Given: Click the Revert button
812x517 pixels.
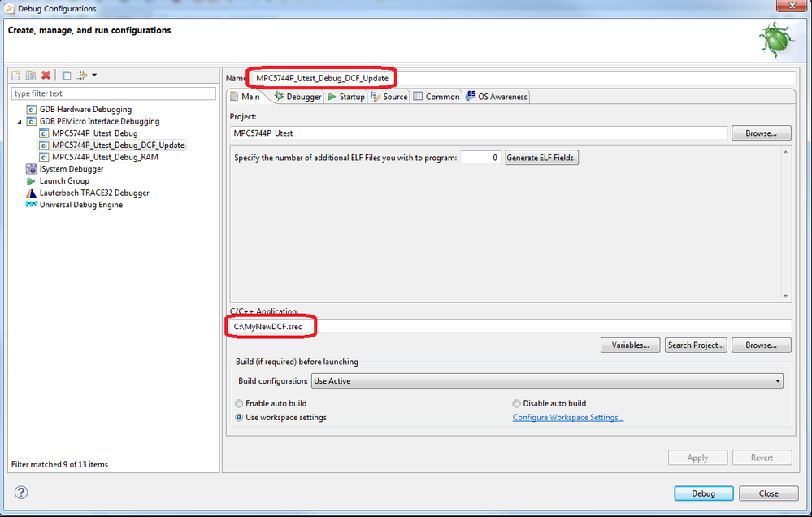Looking at the screenshot, I should coord(762,458).
